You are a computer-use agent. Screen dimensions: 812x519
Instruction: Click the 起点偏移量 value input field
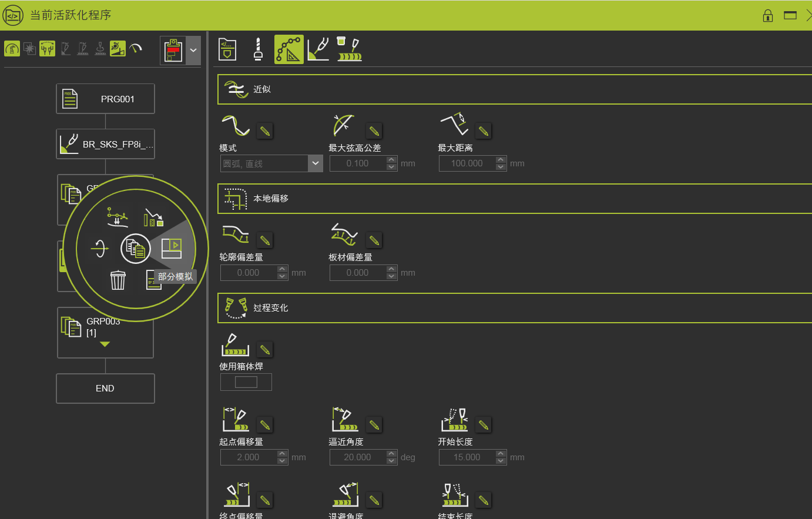[x=248, y=457]
